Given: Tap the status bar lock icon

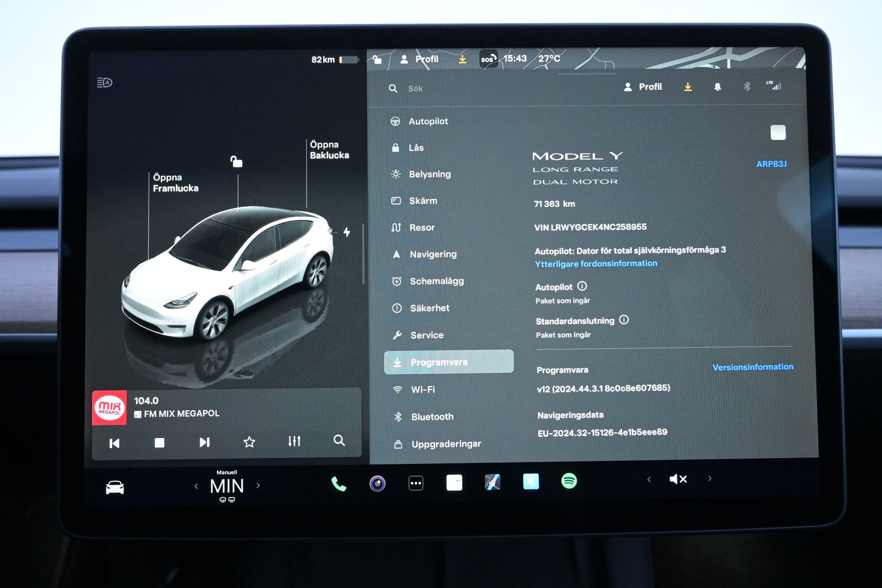Looking at the screenshot, I should [377, 59].
